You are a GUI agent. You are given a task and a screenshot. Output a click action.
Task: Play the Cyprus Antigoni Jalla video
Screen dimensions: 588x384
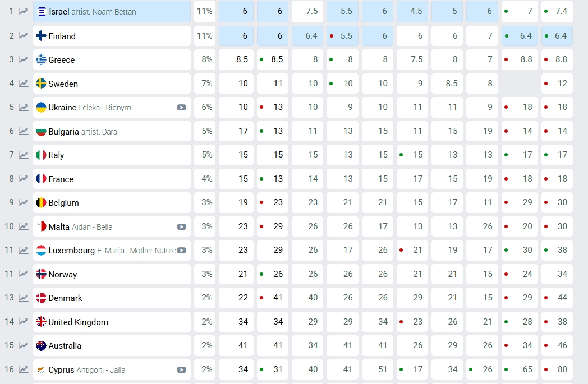pyautogui.click(x=181, y=370)
